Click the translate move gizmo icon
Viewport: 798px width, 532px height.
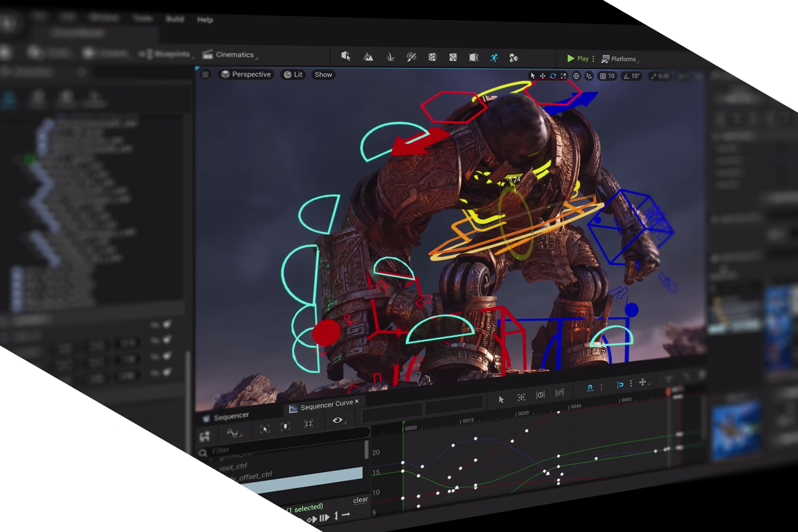[542, 76]
